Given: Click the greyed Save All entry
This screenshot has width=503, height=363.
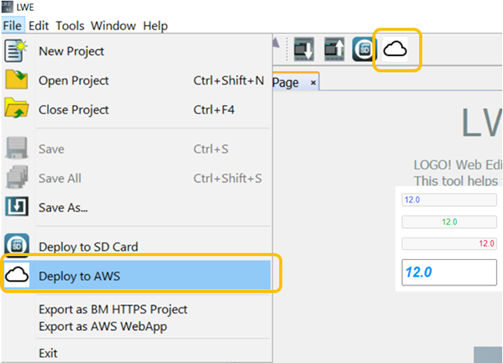Looking at the screenshot, I should coord(136,178).
